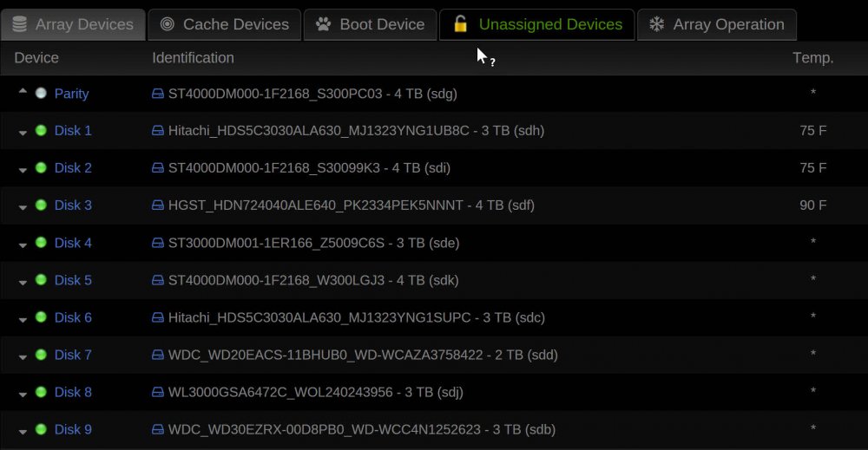The height and width of the screenshot is (450, 868).
Task: Click the drive icon for Hitachi MJ1323YNG1SUPC
Action: 158,317
